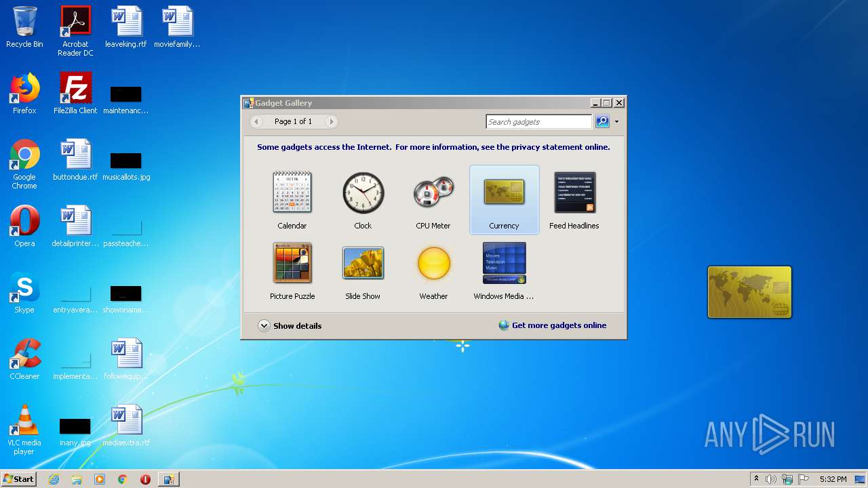Open the search options dropdown arrow
This screenshot has width=868, height=488.
tap(616, 122)
